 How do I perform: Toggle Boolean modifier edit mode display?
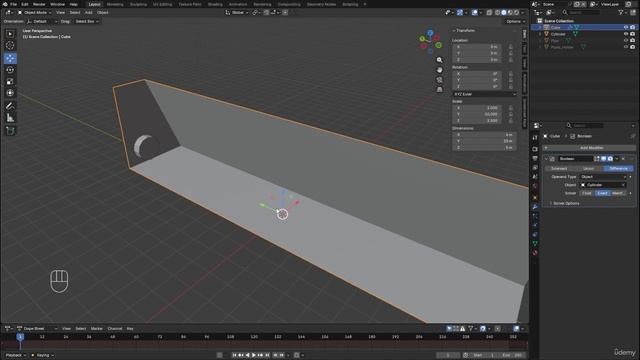597,159
